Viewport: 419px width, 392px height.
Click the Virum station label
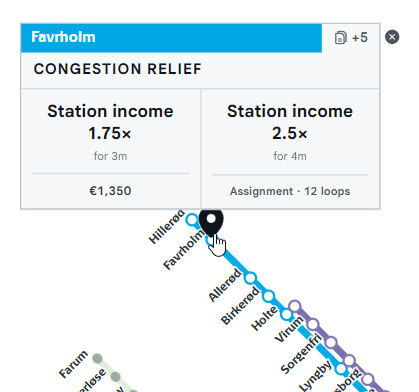click(289, 329)
